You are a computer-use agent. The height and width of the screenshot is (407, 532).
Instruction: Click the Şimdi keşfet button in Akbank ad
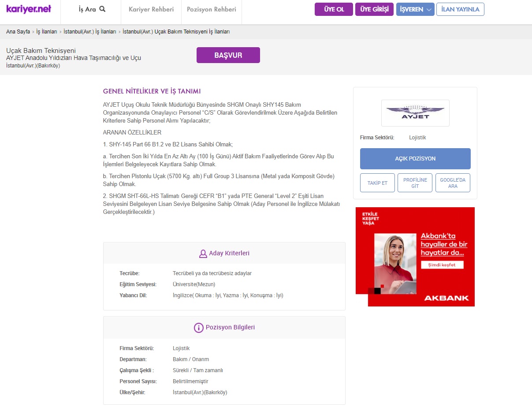click(x=442, y=265)
